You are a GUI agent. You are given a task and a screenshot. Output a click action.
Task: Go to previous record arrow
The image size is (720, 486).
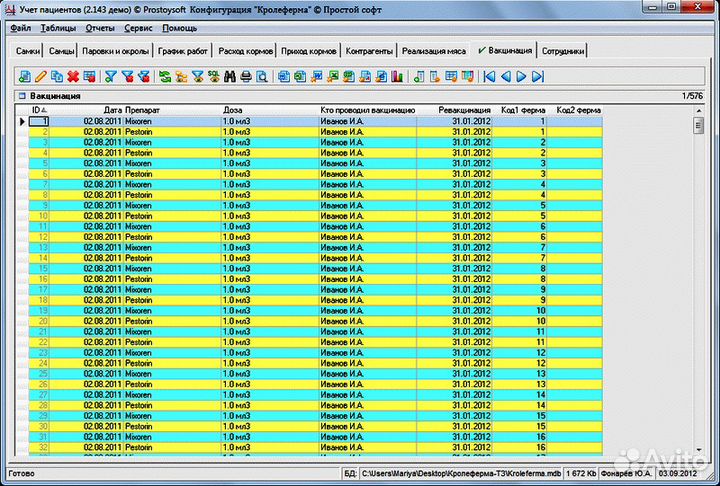tap(506, 76)
